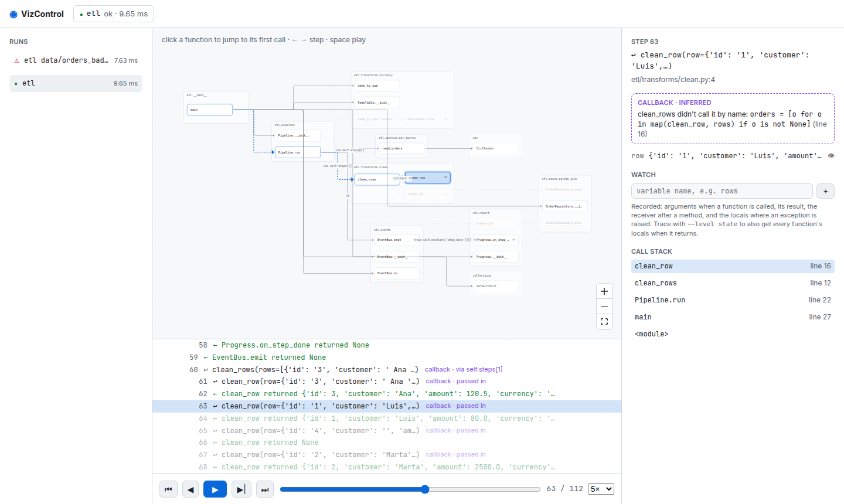Viewport: 844px width, 504px height.
Task: Open the etl/transforms/clean.py:4 file link
Action: pyautogui.click(x=673, y=80)
